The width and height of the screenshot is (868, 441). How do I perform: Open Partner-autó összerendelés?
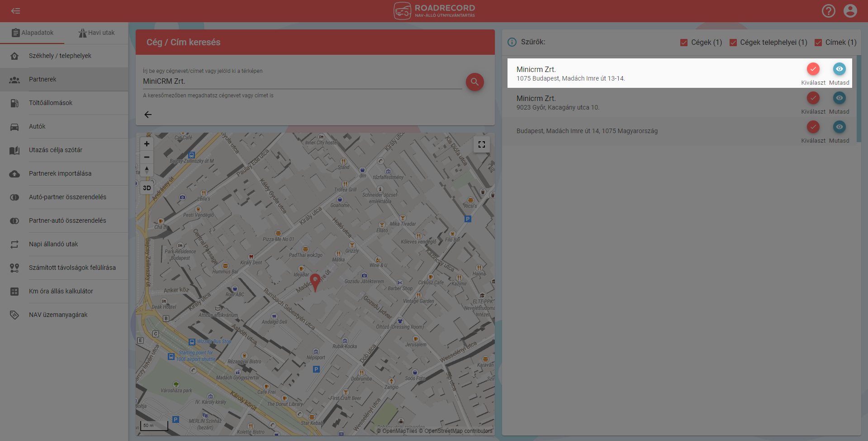[x=64, y=220]
